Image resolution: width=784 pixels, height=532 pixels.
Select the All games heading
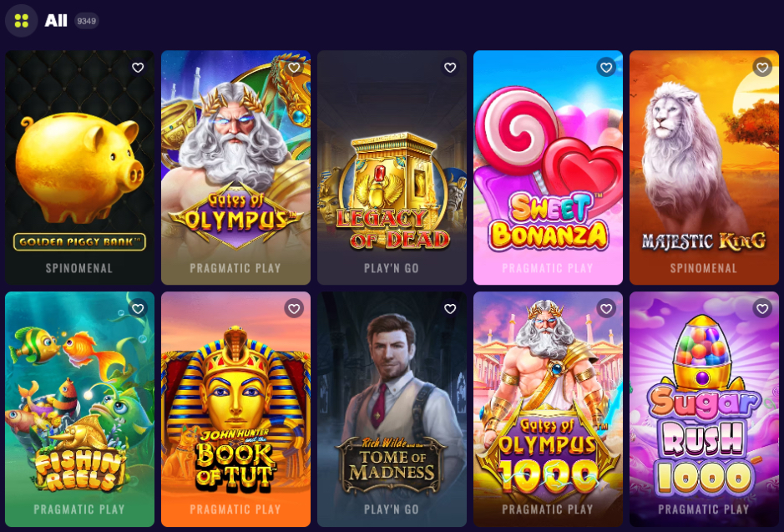point(56,21)
